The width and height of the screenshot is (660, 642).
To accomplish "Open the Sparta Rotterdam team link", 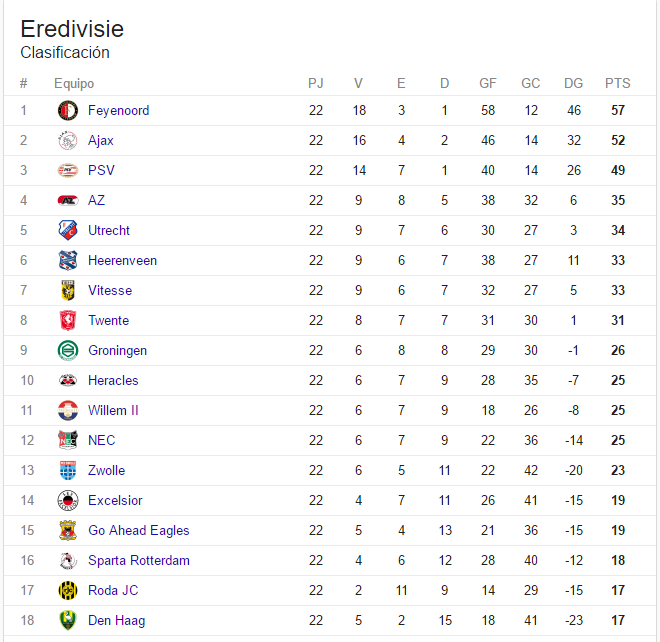I will 139,560.
